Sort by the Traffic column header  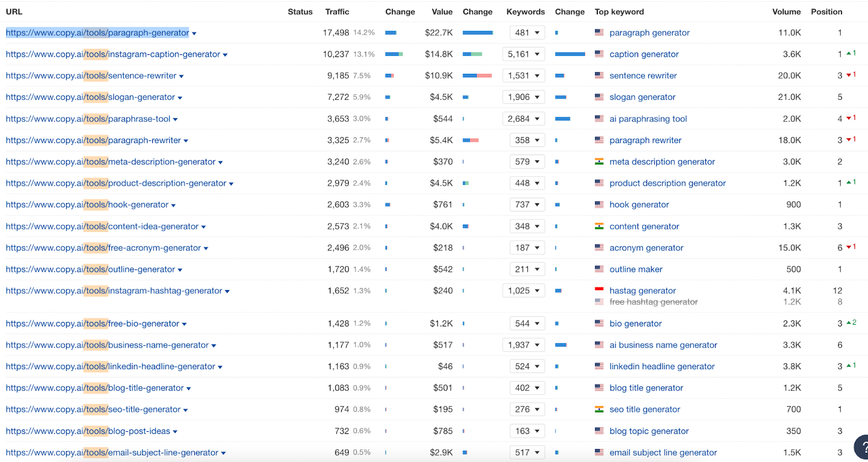pyautogui.click(x=337, y=11)
